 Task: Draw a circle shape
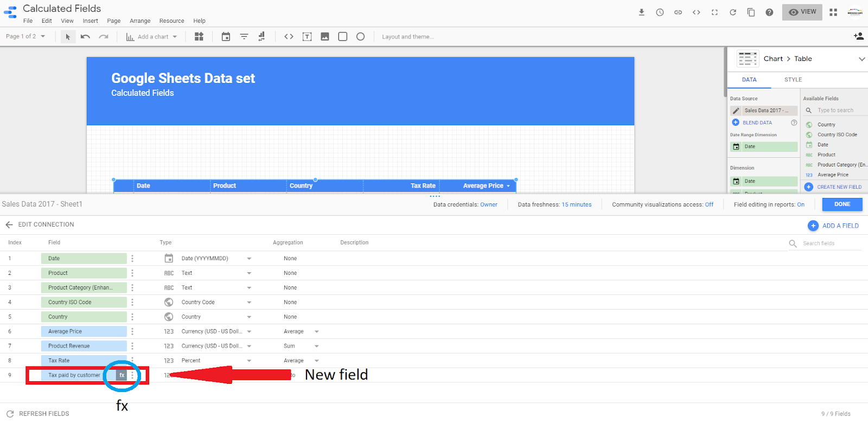pyautogui.click(x=360, y=36)
